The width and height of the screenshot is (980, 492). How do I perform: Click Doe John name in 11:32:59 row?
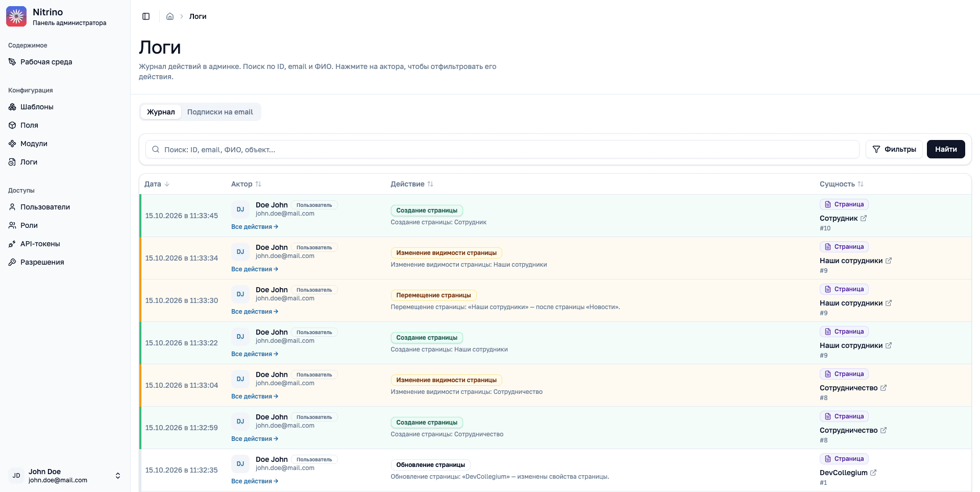pos(272,417)
